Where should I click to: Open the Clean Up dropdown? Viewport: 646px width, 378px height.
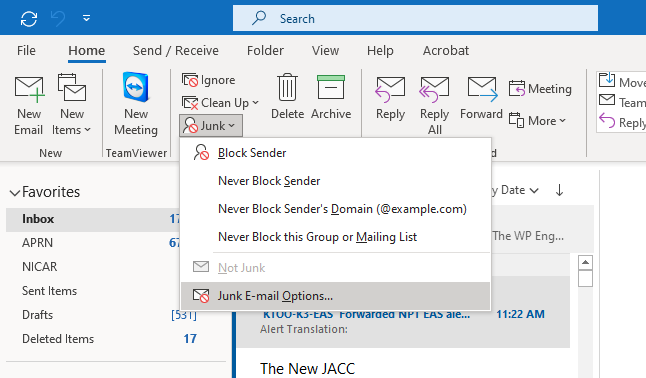point(220,103)
